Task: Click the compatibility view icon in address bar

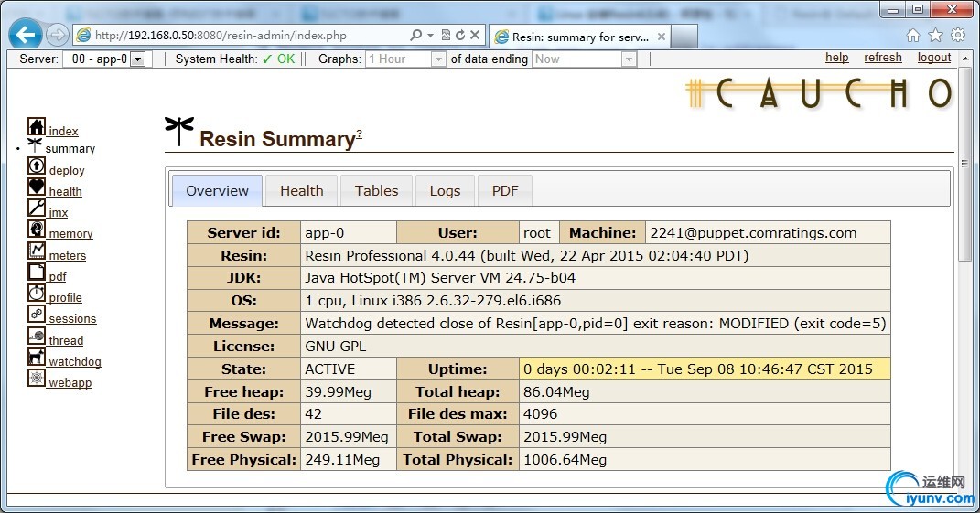Action: [x=446, y=35]
